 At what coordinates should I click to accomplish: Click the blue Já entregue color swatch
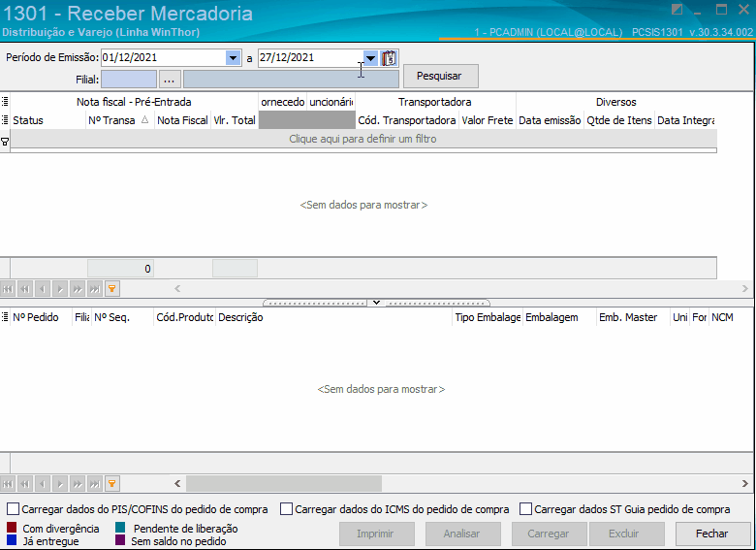[x=12, y=540]
